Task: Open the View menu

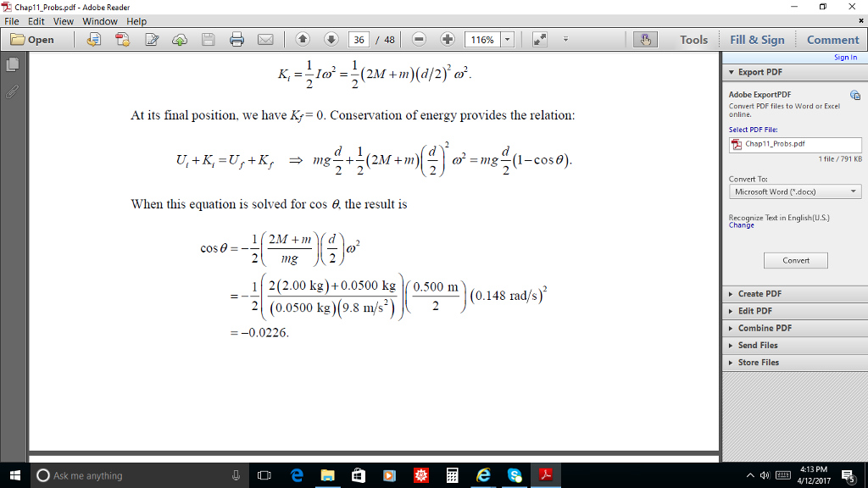Action: (64, 21)
